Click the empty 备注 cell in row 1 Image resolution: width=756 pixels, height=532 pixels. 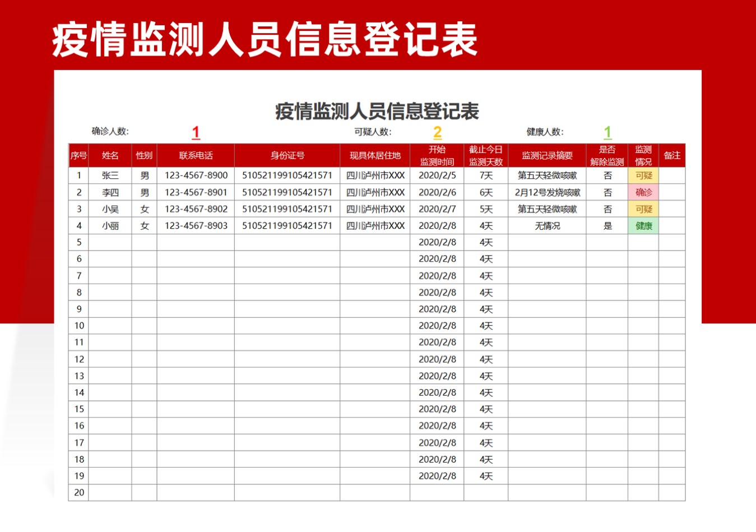(x=672, y=175)
